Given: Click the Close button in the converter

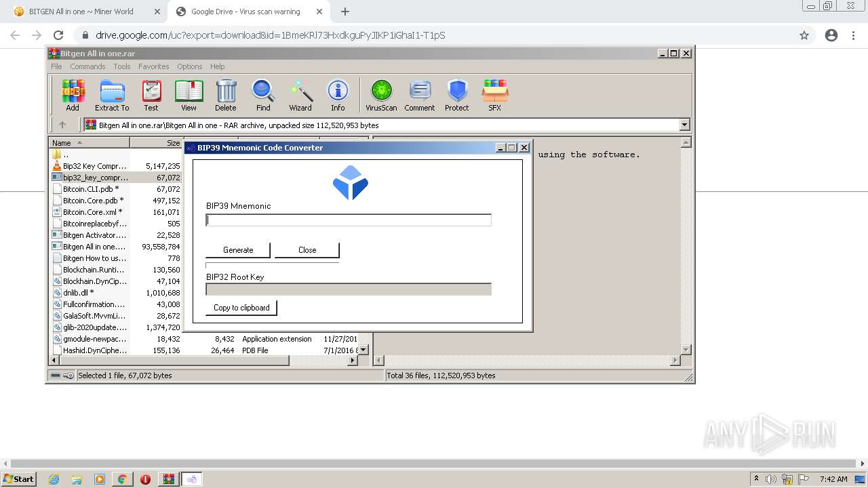Looking at the screenshot, I should point(307,250).
